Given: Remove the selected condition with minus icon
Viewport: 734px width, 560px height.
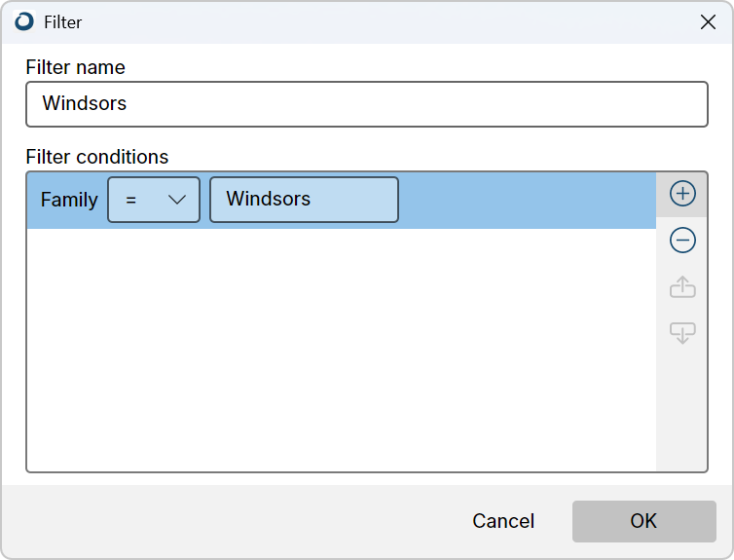Looking at the screenshot, I should [x=682, y=240].
